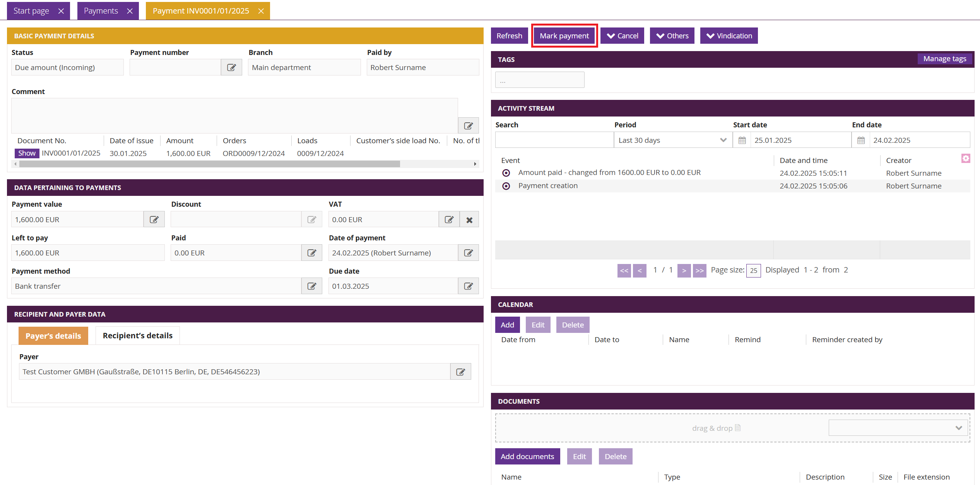Expand the Period Last 30 days dropdown
This screenshot has height=485, width=980.
tap(673, 140)
